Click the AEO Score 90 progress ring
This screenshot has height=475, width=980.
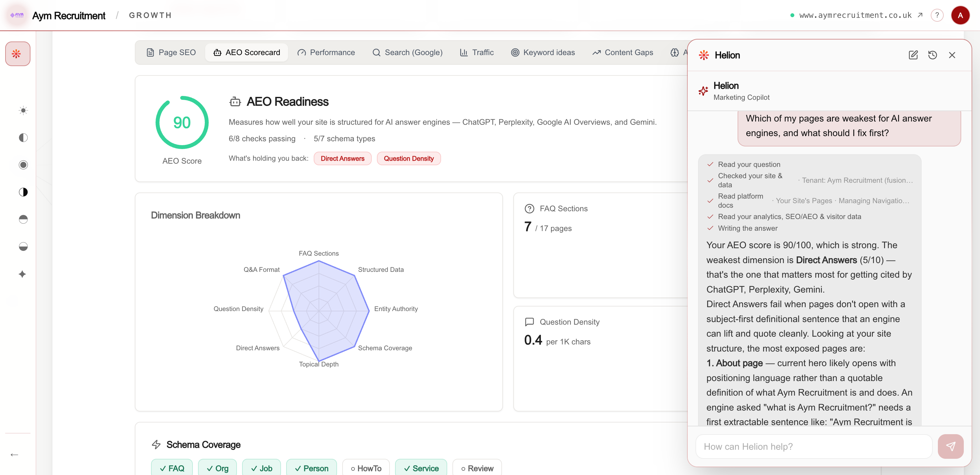182,122
